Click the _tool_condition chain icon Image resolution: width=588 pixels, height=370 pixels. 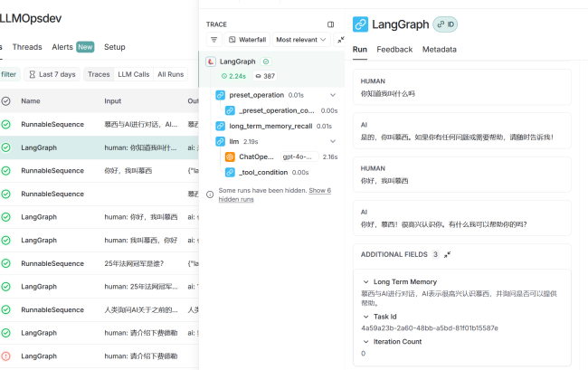coord(230,172)
